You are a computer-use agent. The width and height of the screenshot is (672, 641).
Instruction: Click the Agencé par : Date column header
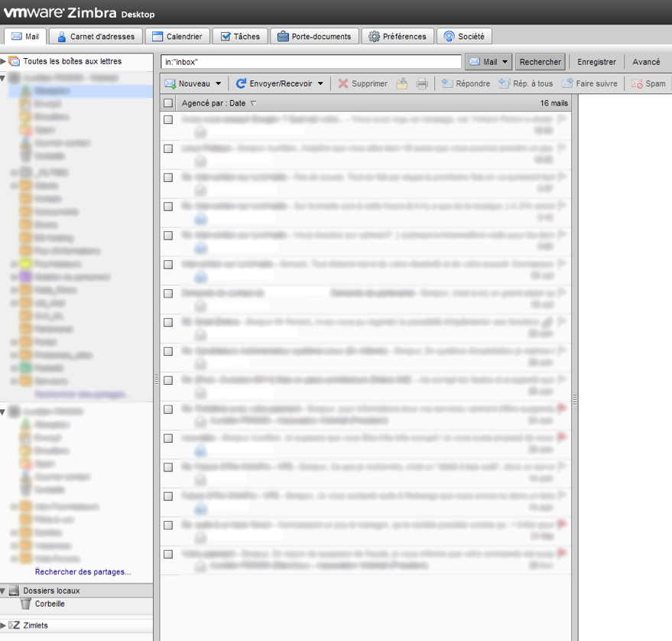(219, 103)
